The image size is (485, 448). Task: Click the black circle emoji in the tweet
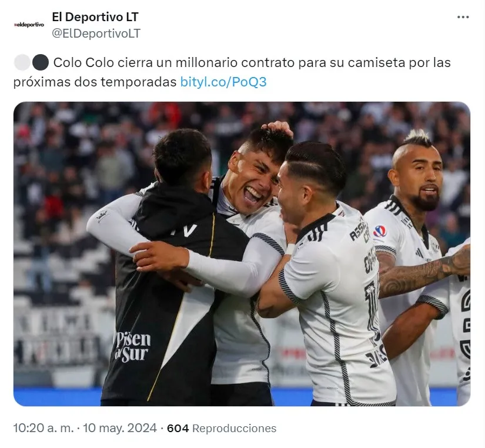(x=41, y=62)
